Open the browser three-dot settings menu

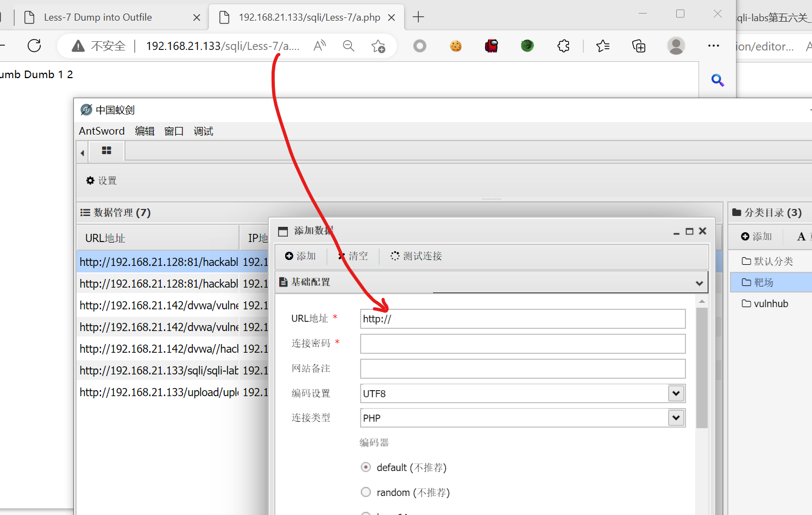pos(714,46)
